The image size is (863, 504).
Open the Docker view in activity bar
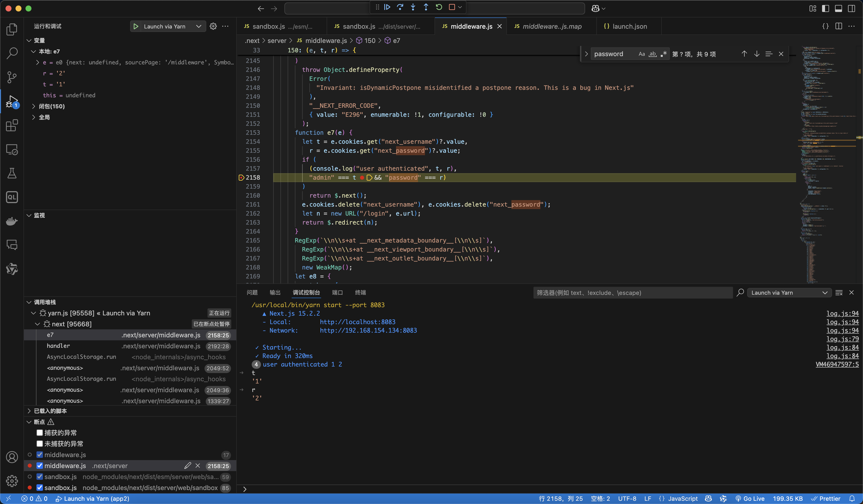(12, 221)
